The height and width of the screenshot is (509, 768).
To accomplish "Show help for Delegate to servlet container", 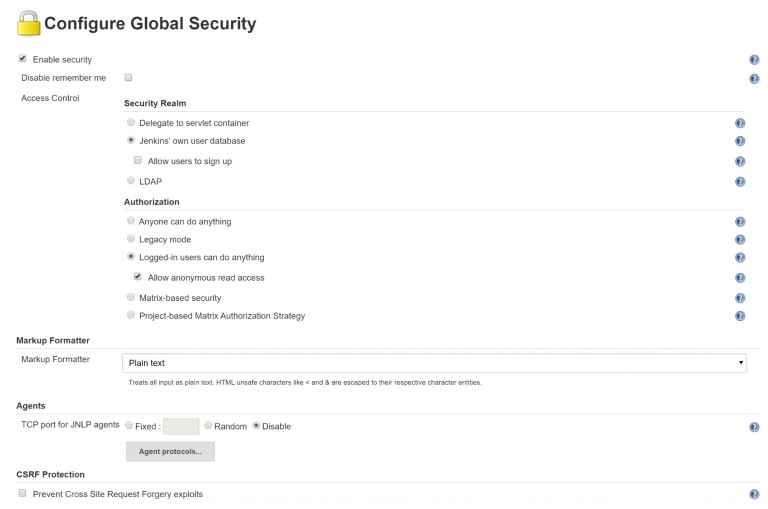I will 740,123.
